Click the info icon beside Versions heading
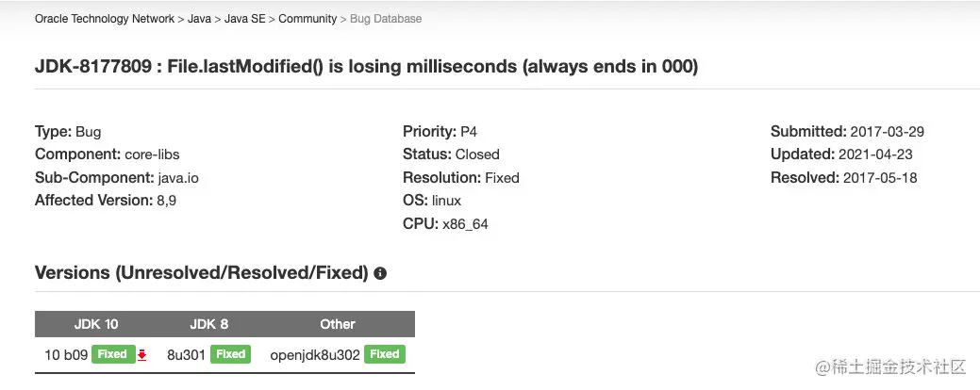Image resolution: width=980 pixels, height=390 pixels. (x=380, y=273)
